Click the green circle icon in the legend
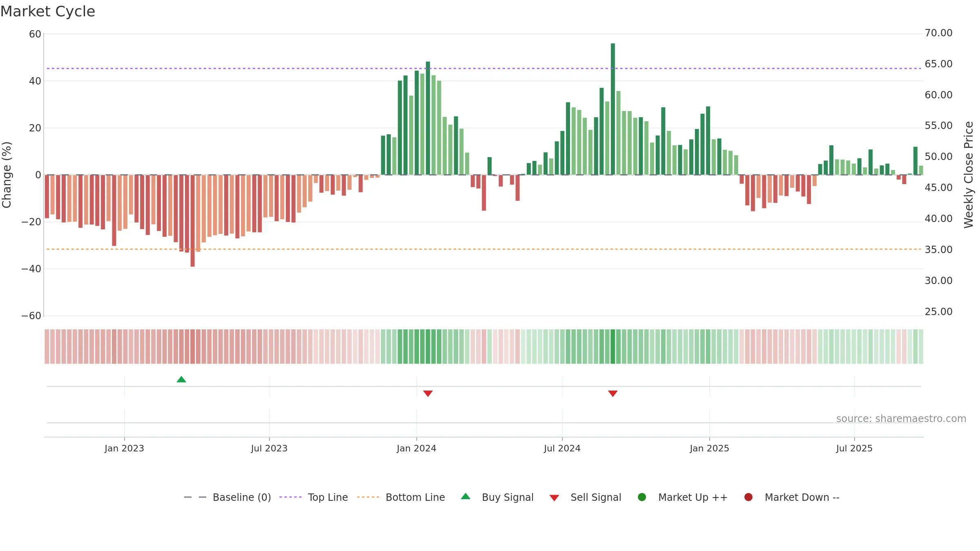The width and height of the screenshot is (980, 551). coord(642,497)
